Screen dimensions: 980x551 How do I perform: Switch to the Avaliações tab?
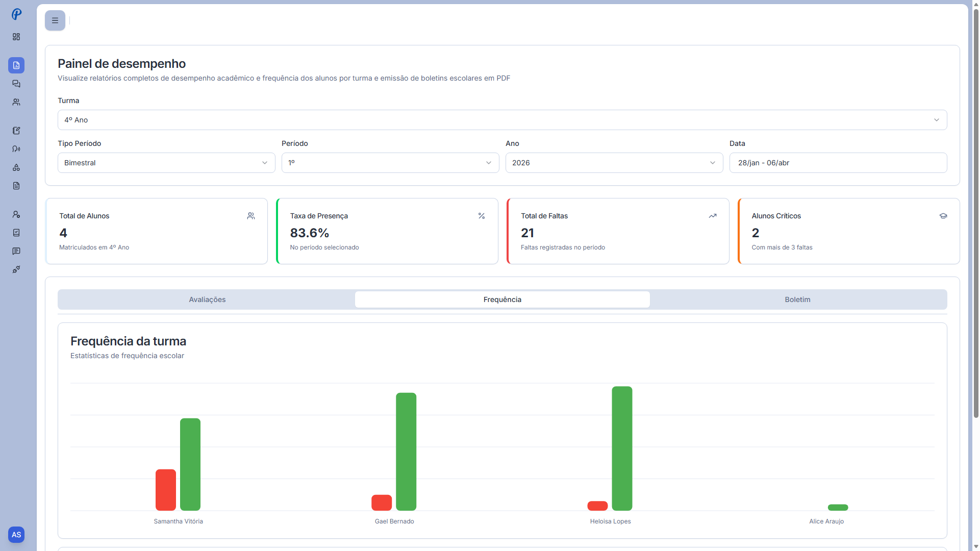[x=207, y=299]
